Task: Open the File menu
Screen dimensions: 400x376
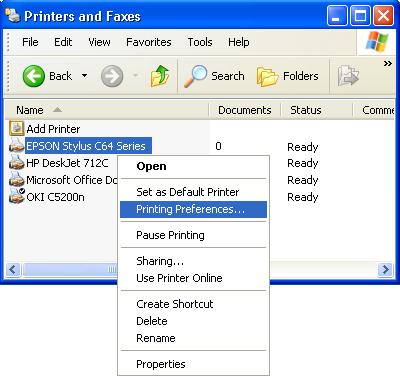Action: coord(30,42)
